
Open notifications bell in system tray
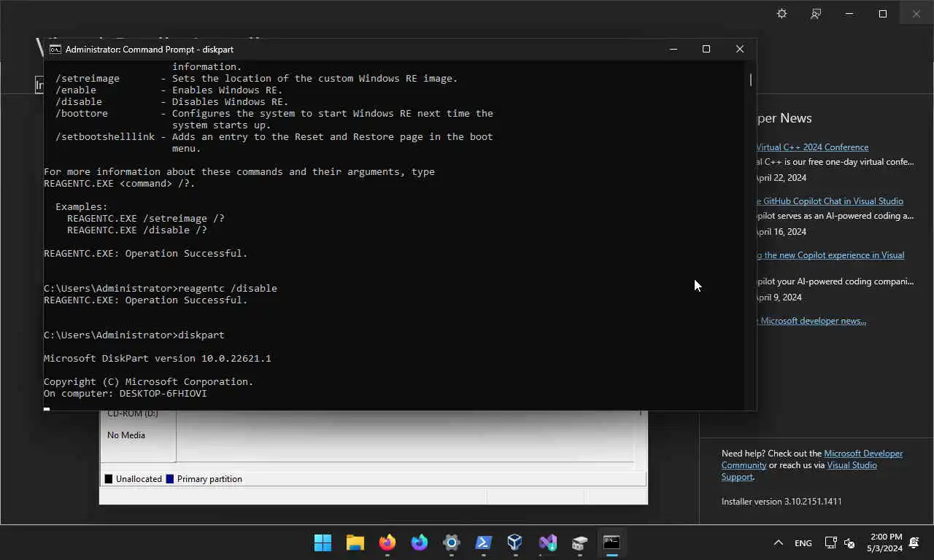click(914, 542)
